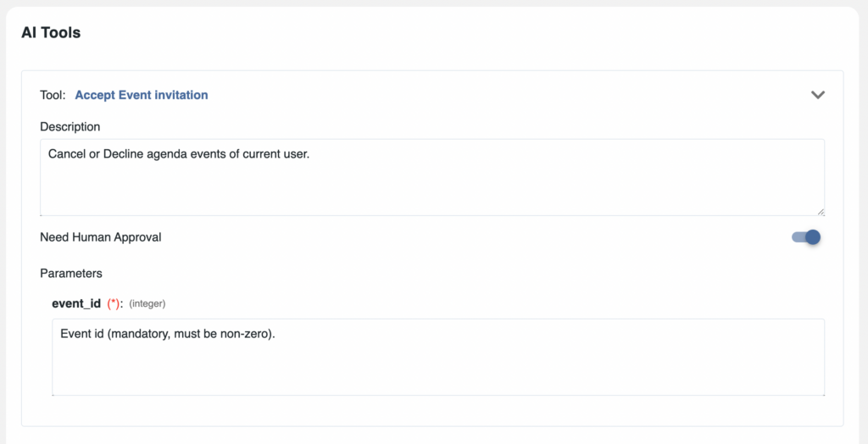This screenshot has height=444, width=868.
Task: Collapse the Accept Event invitation tool chevron
Action: coord(817,95)
